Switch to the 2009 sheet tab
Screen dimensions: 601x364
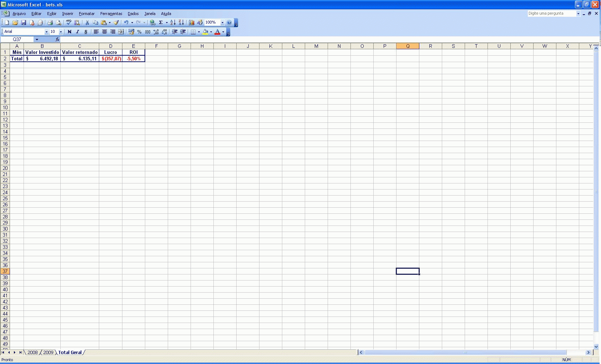(48, 352)
